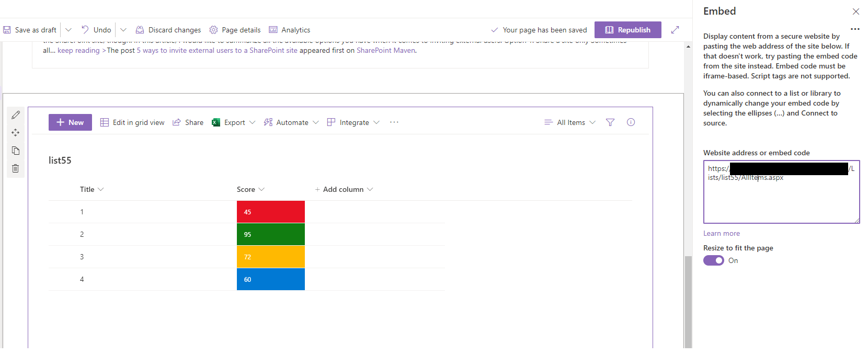Click the Undo button
868x355 pixels.
pyautogui.click(x=96, y=30)
